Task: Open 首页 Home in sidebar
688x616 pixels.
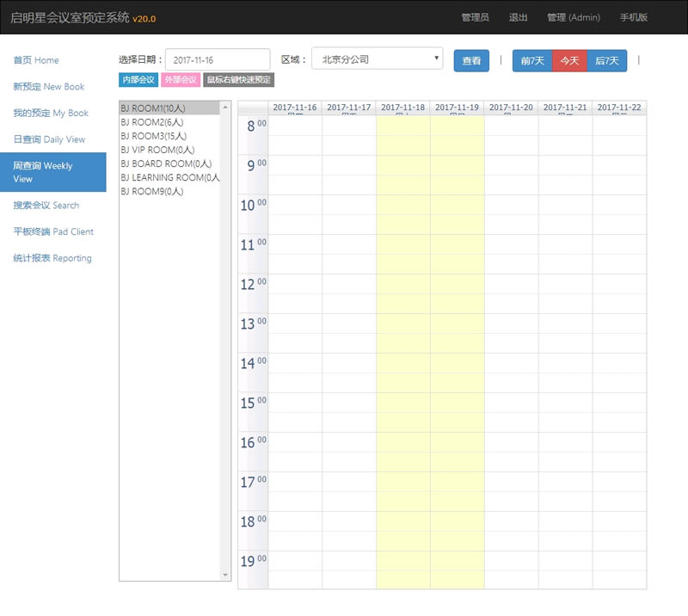Action: (x=36, y=60)
